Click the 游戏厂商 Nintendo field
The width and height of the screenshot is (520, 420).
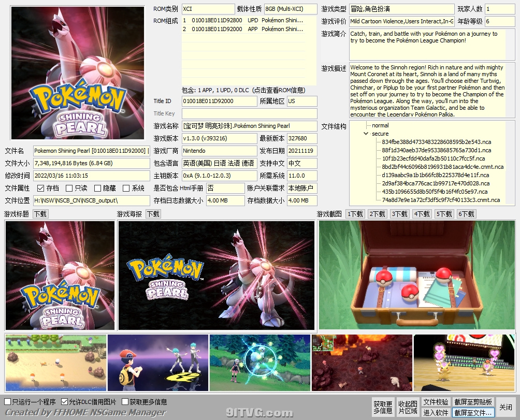pyautogui.click(x=219, y=151)
